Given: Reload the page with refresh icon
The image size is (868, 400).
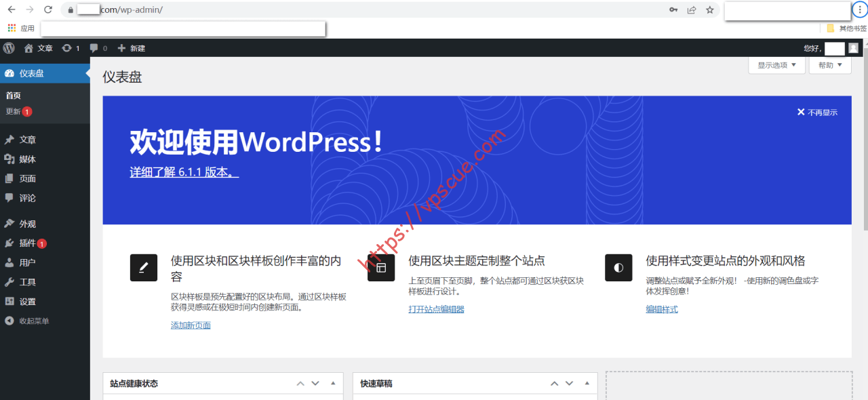Looking at the screenshot, I should pos(48,9).
